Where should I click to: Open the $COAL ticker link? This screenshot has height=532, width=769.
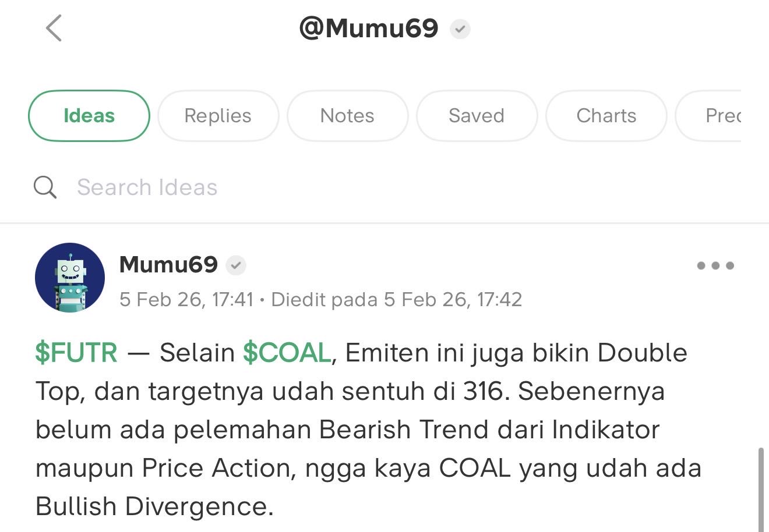(287, 353)
